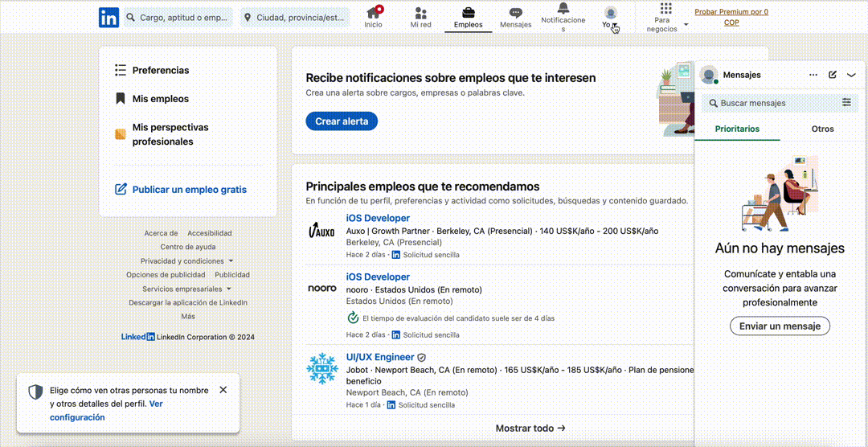
Task: Open Mi red from the navigation bar
Action: pos(420,17)
